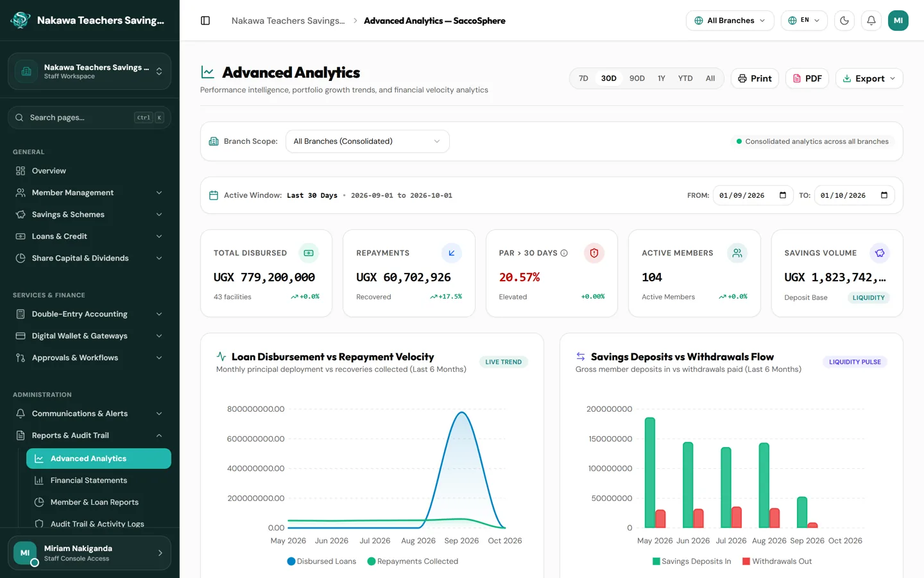Click the Active Window calendar icon
Image resolution: width=924 pixels, height=578 pixels.
(x=214, y=195)
